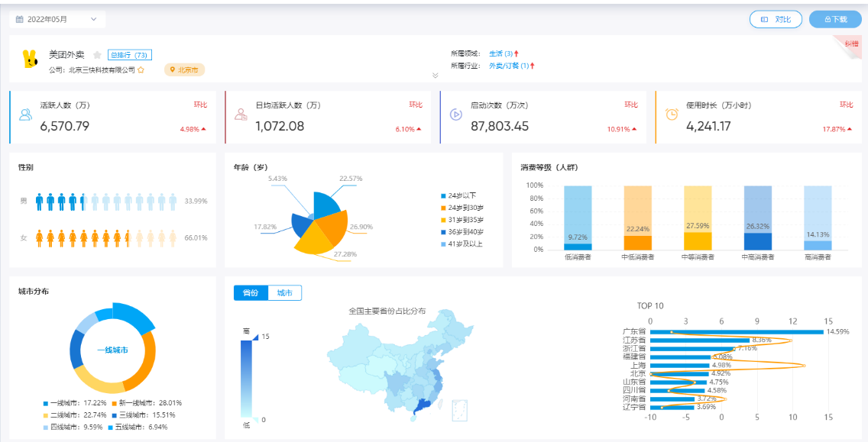Toggle the 24岁到30岁 age legend entry

click(462, 208)
